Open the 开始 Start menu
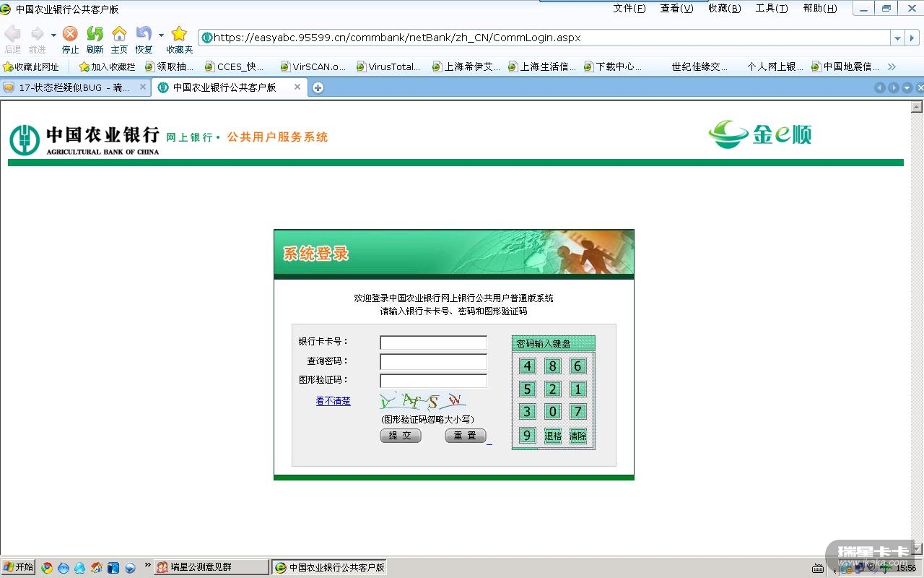The image size is (924, 578). click(x=18, y=567)
